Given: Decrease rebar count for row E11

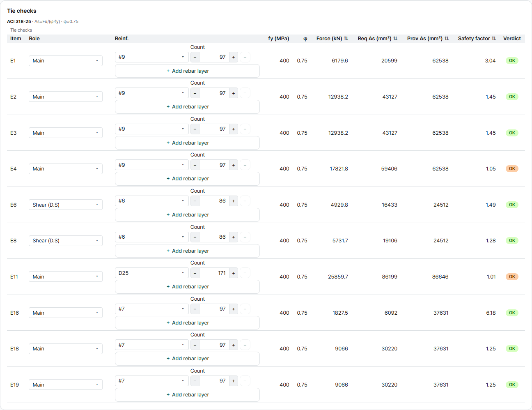Looking at the screenshot, I should 195,273.
